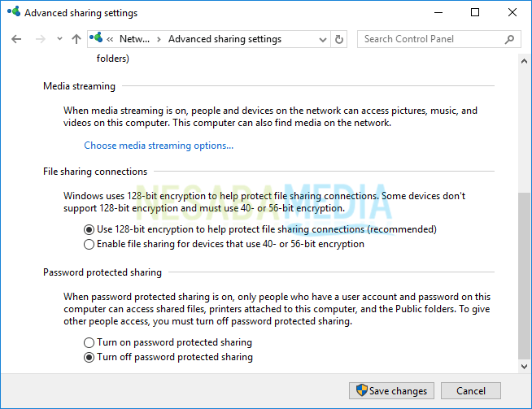Expand the breadcrumb chevron after Netw...
The image size is (532, 409).
(x=159, y=39)
